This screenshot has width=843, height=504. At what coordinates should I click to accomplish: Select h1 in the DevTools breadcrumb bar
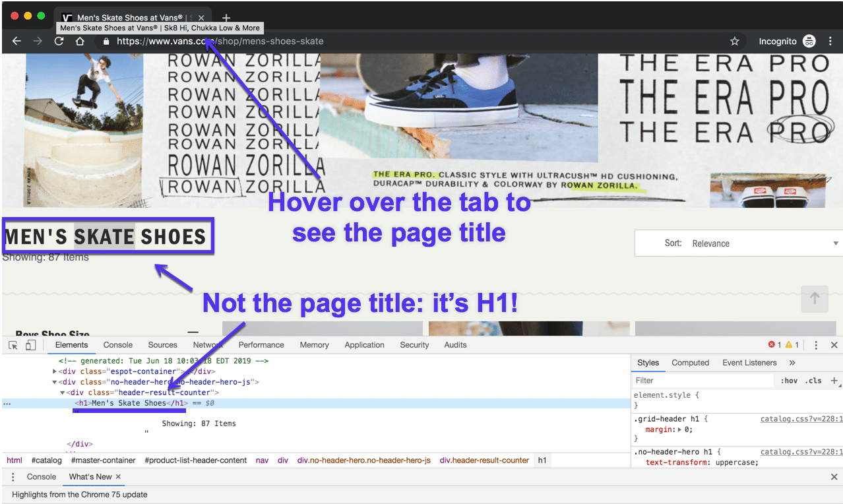542,460
